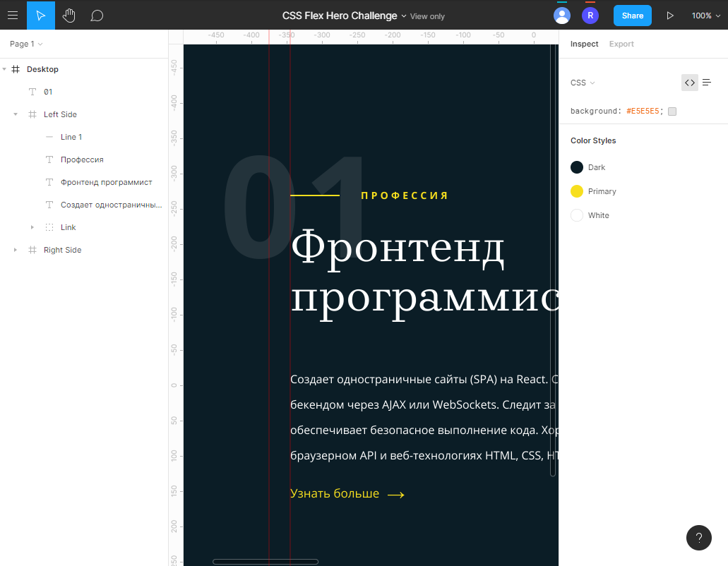Viewport: 728px width, 566px height.
Task: Switch to the Export tab
Action: click(621, 44)
